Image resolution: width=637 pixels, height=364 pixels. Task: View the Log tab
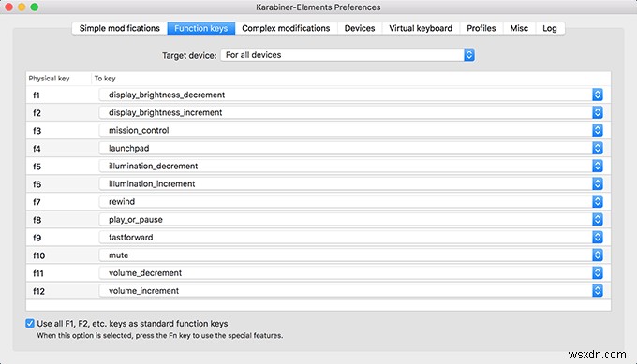coord(550,28)
